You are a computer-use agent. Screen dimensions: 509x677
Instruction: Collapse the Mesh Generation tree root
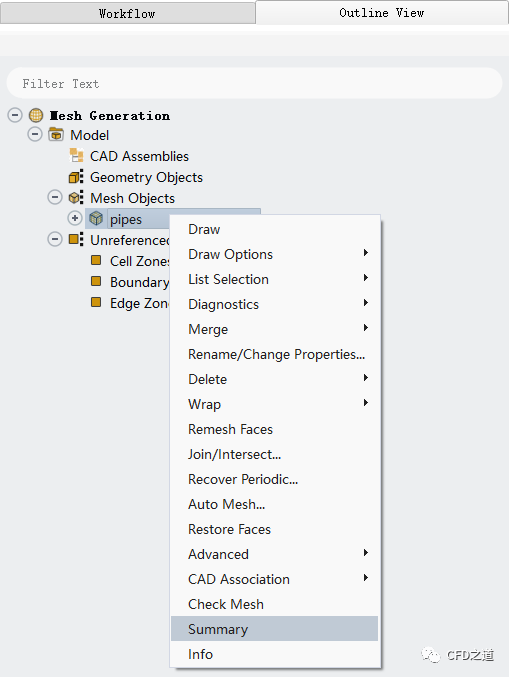pos(15,115)
